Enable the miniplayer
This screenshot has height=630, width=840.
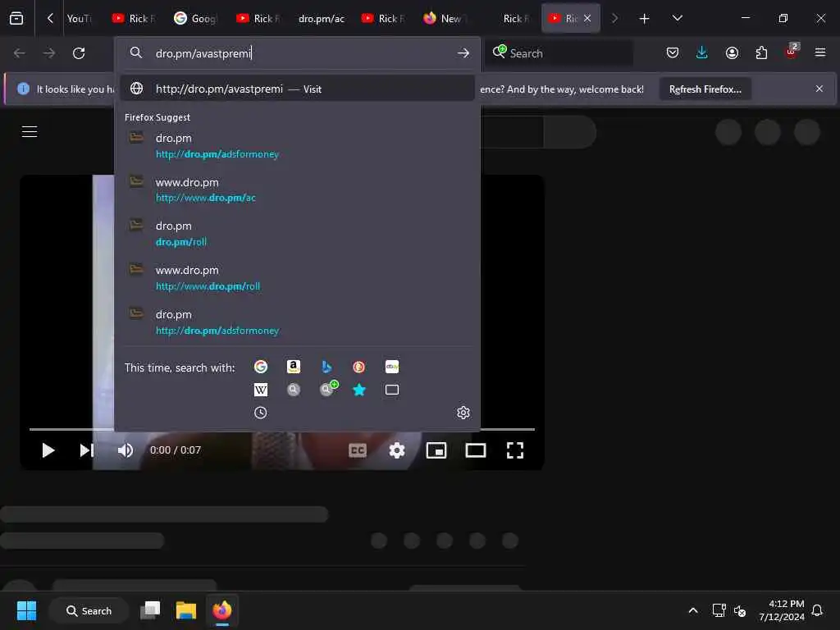pyautogui.click(x=436, y=450)
